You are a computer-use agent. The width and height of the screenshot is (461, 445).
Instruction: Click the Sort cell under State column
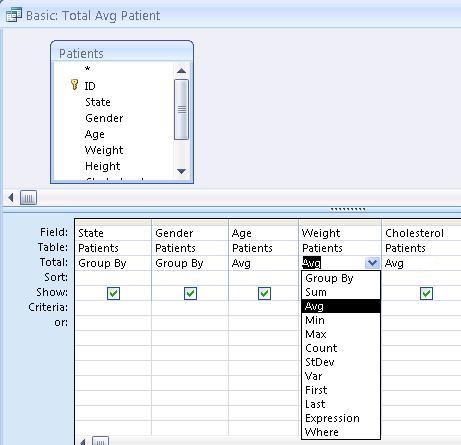(x=113, y=278)
